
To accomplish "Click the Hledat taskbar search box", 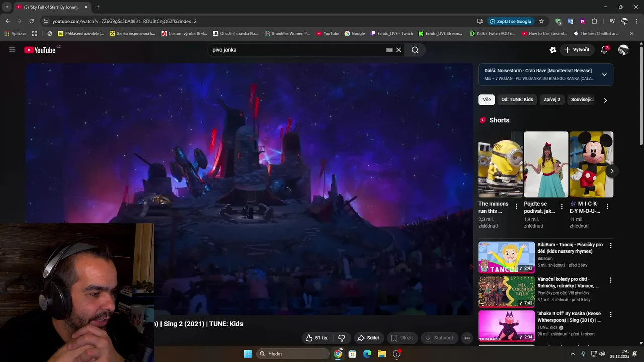I will 293,354.
